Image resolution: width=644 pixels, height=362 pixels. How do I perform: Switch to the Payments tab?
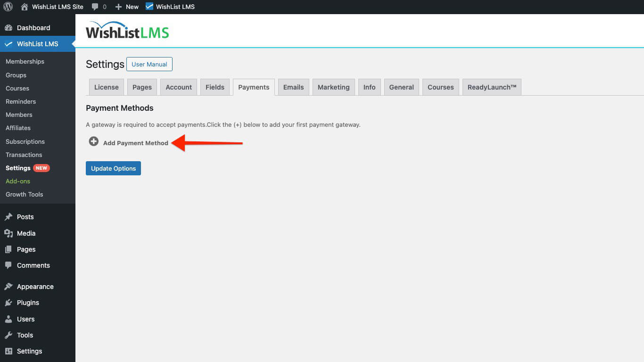pyautogui.click(x=254, y=87)
